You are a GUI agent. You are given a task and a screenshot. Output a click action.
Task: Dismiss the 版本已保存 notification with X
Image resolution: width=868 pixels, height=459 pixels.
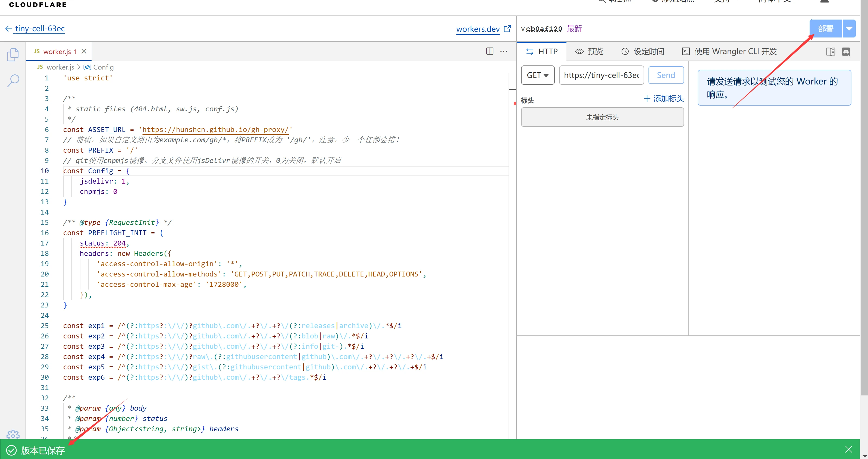848,449
